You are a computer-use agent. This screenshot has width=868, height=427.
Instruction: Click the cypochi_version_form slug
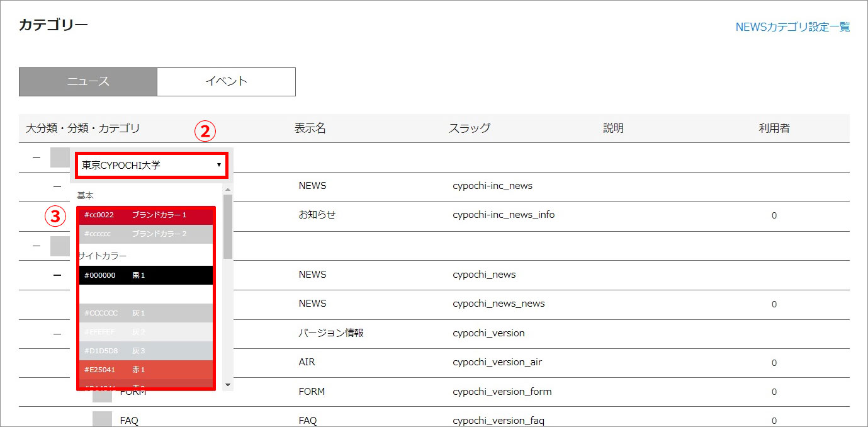pyautogui.click(x=502, y=391)
